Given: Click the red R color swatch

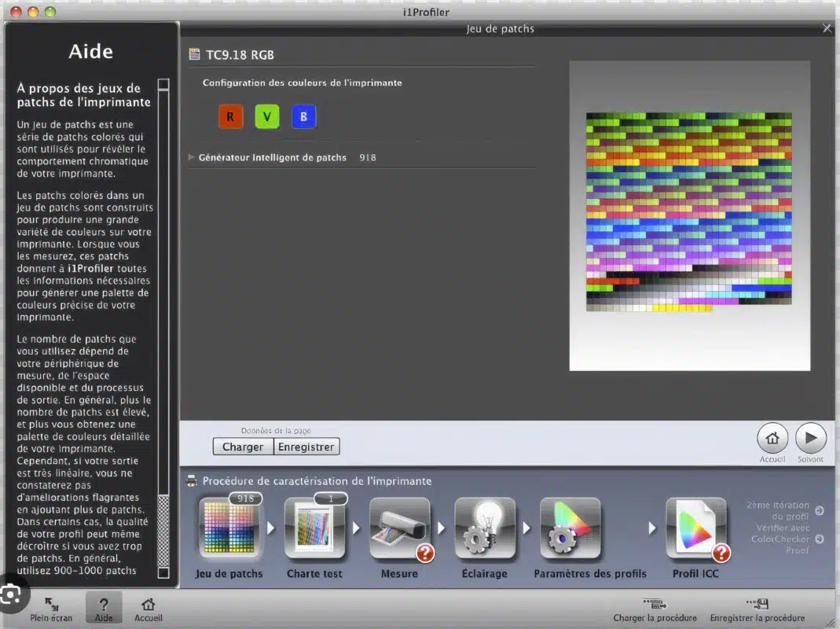Looking at the screenshot, I should [230, 117].
